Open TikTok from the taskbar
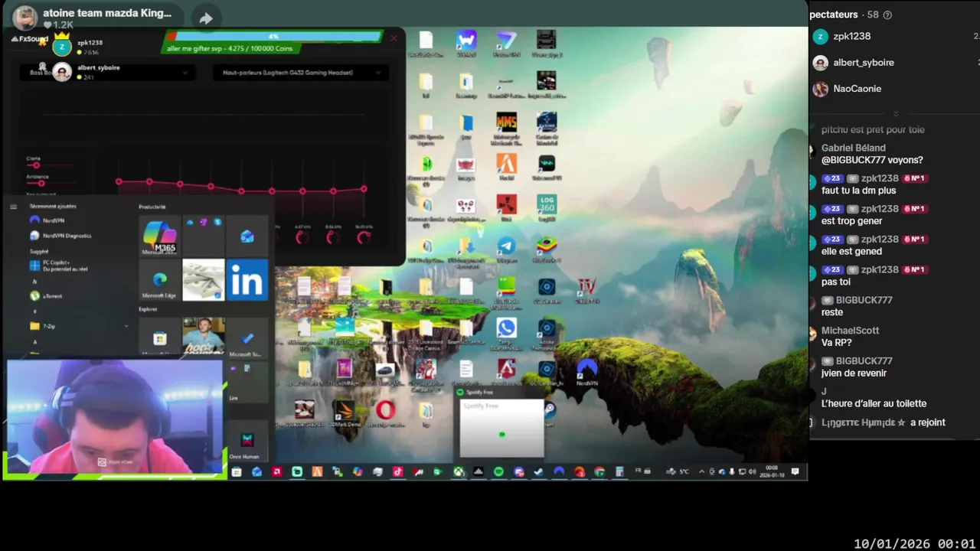The width and height of the screenshot is (980, 551). (397, 472)
